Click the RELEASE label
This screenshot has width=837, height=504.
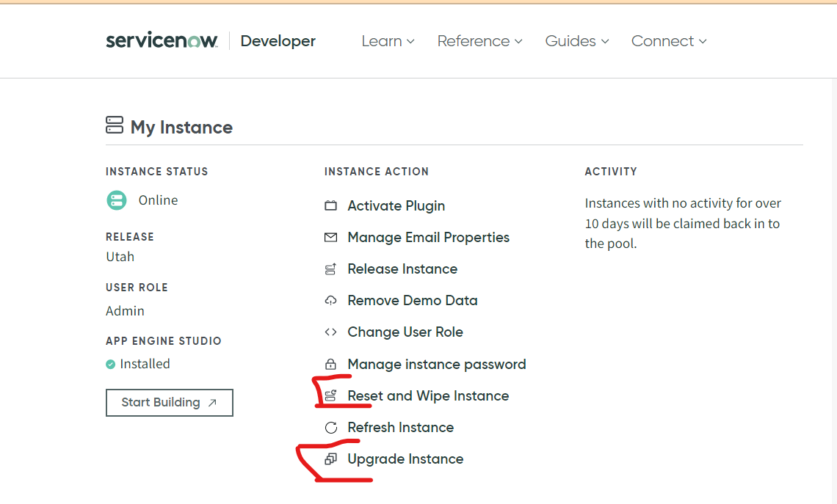point(130,237)
